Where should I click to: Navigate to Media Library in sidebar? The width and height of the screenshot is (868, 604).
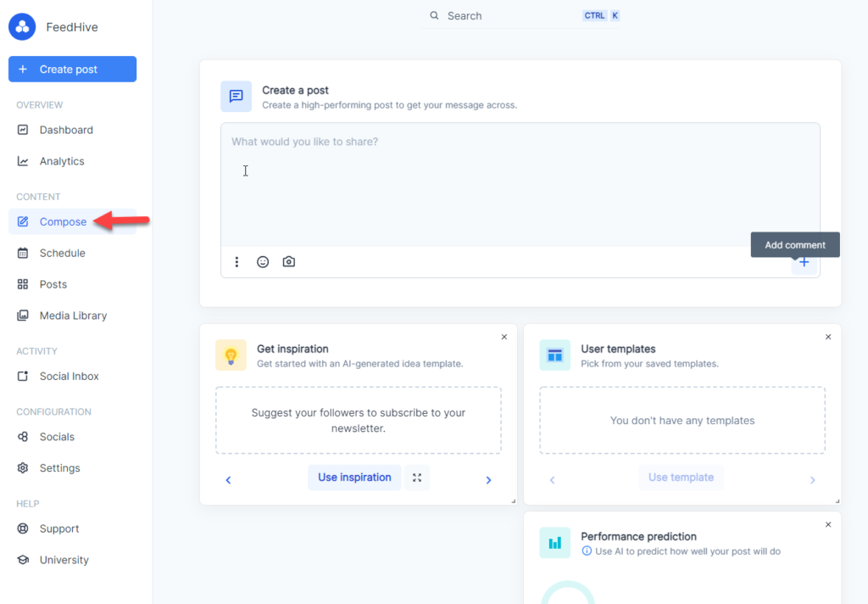click(73, 316)
